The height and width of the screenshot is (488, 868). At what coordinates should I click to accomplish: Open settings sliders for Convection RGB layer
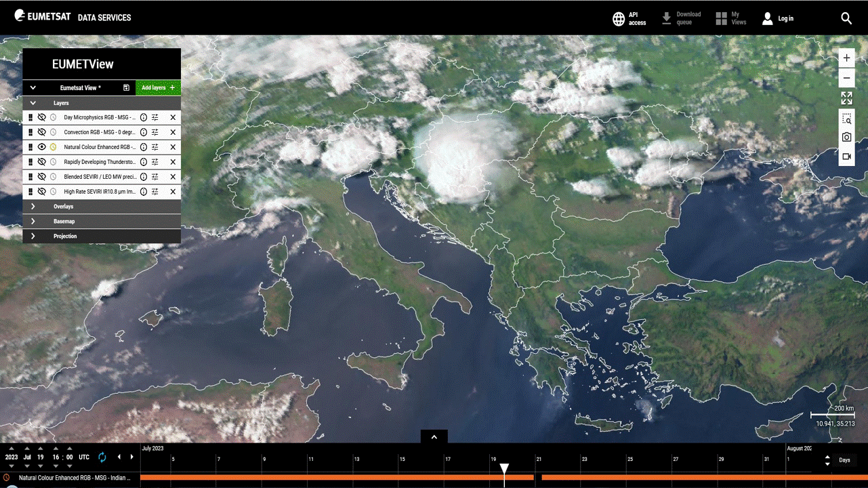pos(155,132)
